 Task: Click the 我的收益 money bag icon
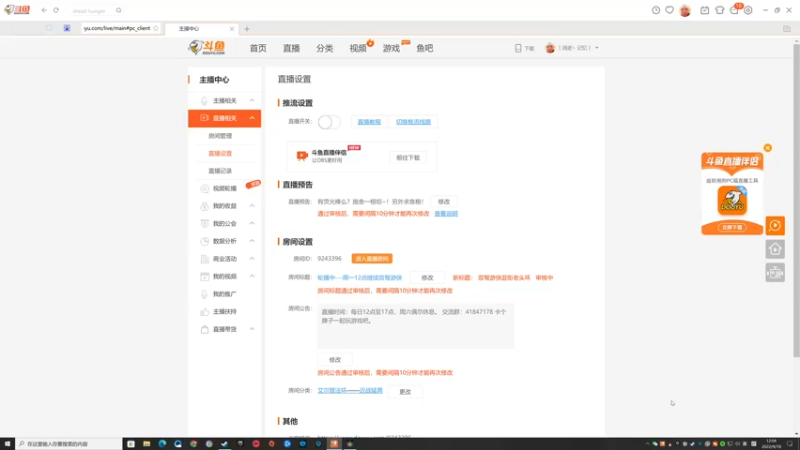204,206
